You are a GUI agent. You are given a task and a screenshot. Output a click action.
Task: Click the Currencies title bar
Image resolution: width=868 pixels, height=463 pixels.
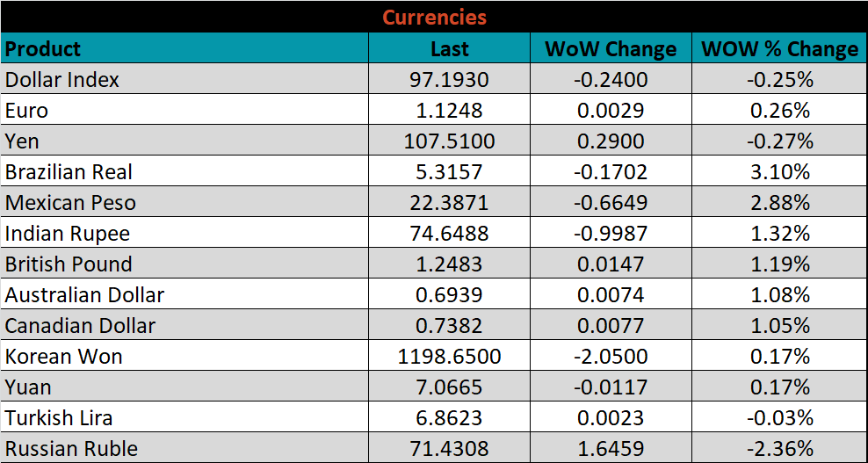(434, 17)
